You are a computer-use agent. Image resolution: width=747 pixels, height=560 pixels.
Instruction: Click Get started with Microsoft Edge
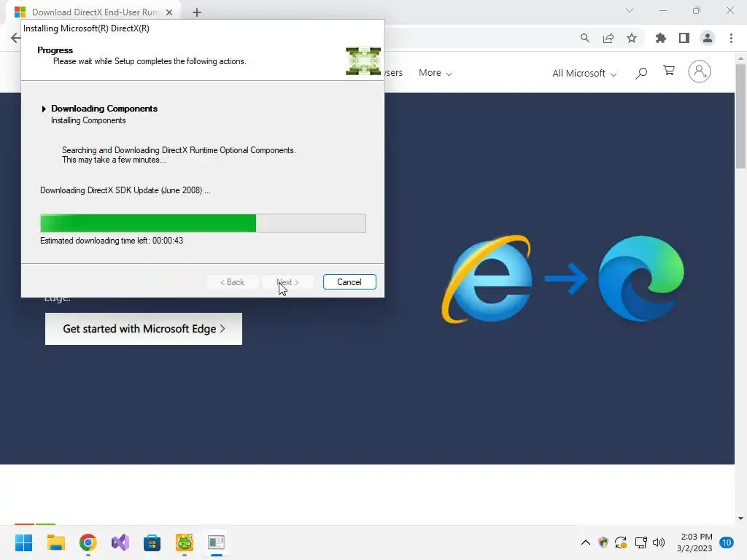coord(144,329)
